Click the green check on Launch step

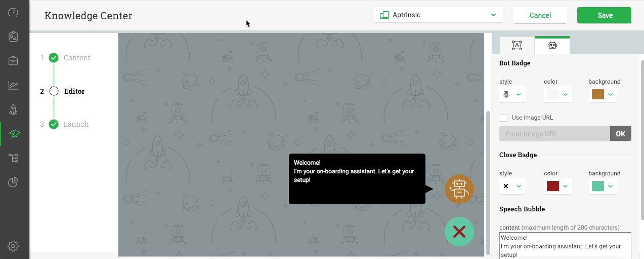click(54, 124)
